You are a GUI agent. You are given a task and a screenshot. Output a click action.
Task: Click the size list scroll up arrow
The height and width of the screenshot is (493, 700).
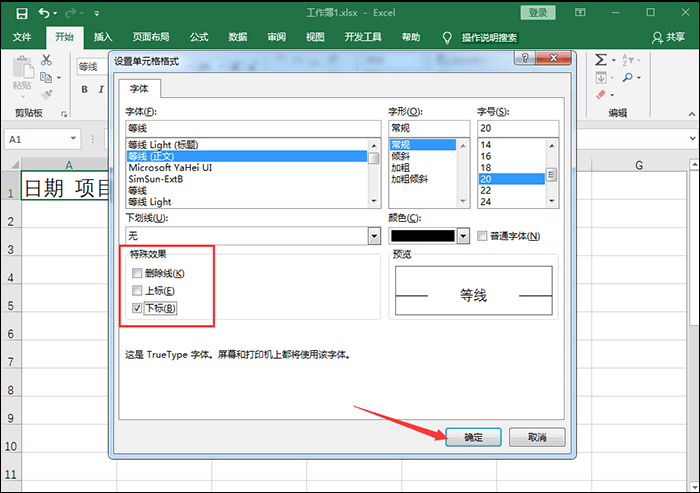coord(552,146)
